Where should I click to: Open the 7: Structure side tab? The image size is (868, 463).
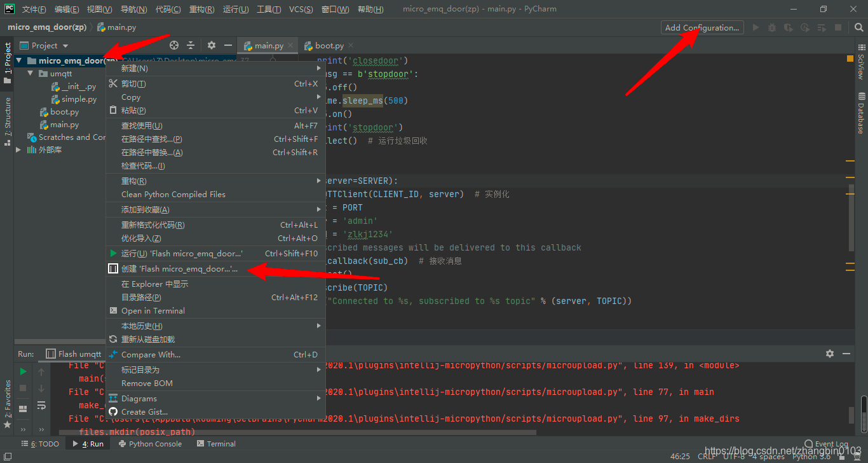pyautogui.click(x=7, y=121)
